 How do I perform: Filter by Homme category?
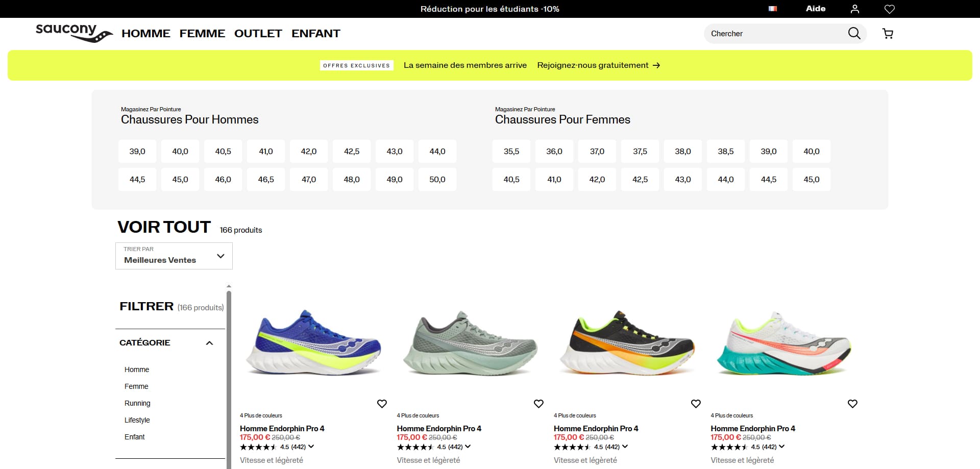[x=137, y=369]
